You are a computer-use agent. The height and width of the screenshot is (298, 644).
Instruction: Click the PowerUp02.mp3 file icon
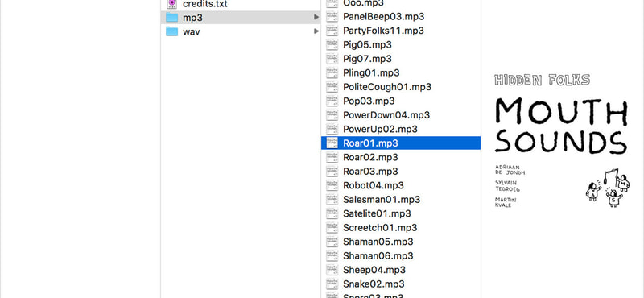click(332, 129)
